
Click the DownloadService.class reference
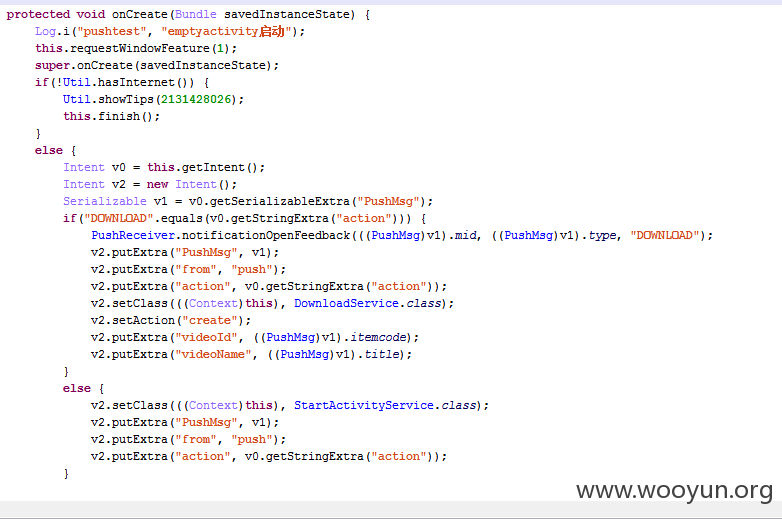pyautogui.click(x=368, y=303)
